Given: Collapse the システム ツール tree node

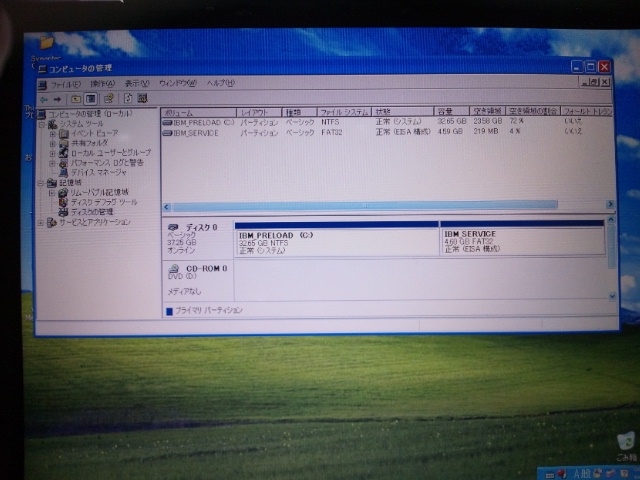Looking at the screenshot, I should [x=42, y=124].
